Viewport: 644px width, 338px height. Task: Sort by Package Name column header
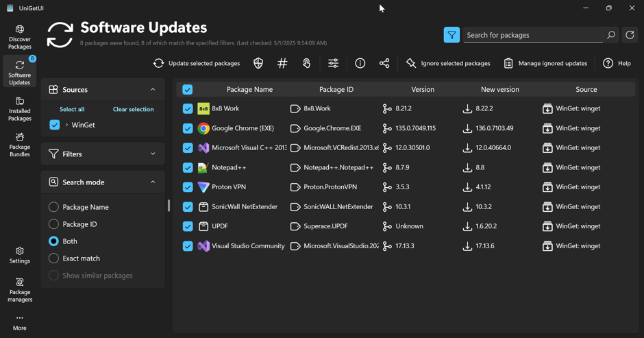click(249, 90)
